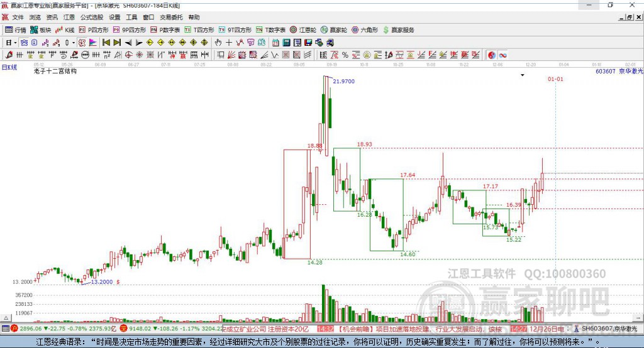Toggle the infinity loop button
644x348 pixels.
pos(502,55)
